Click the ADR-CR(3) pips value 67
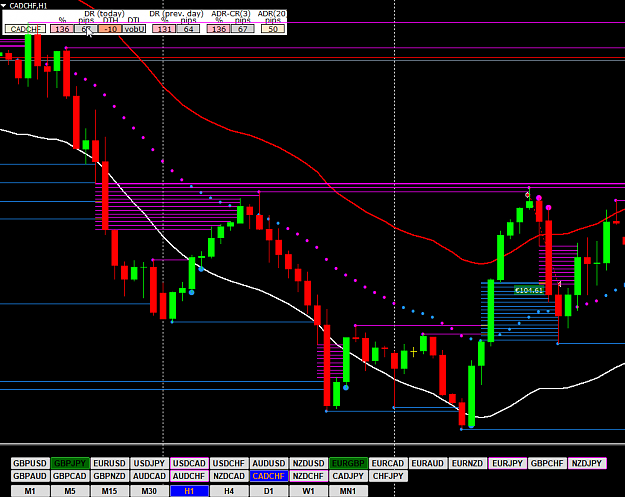The image size is (625, 497). pos(242,29)
